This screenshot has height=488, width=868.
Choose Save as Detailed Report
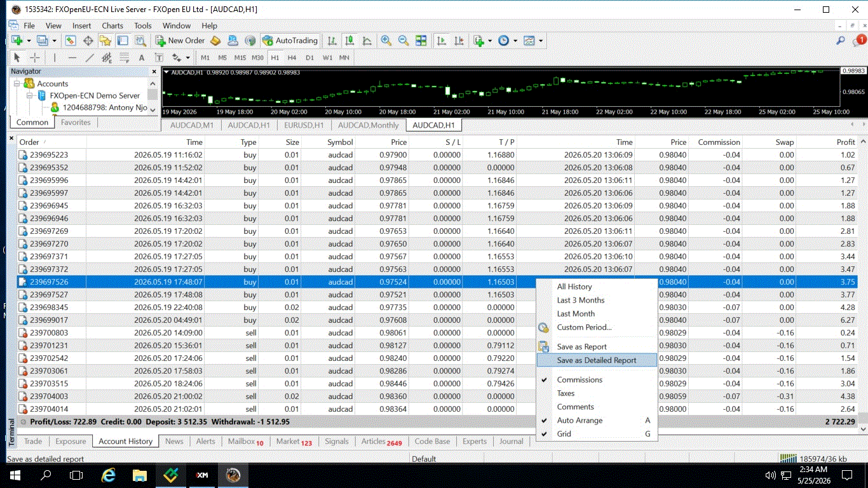click(x=596, y=360)
